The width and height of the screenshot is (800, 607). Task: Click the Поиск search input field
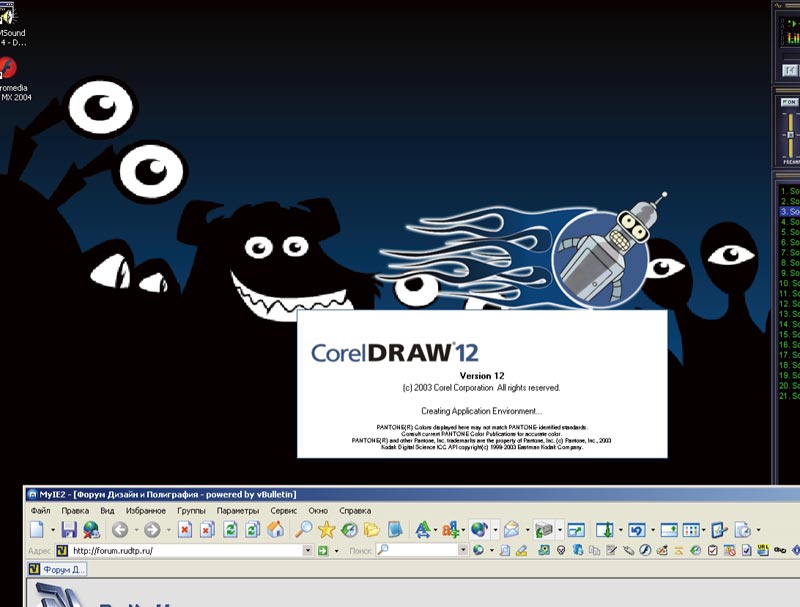point(423,550)
